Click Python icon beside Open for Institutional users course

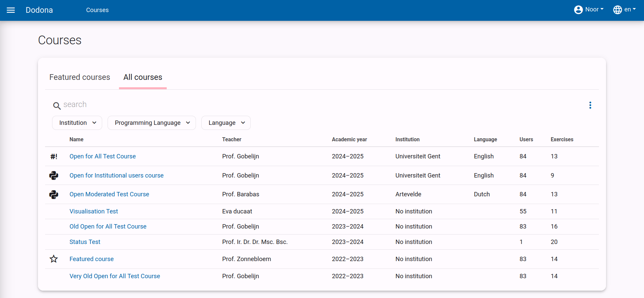coord(54,176)
